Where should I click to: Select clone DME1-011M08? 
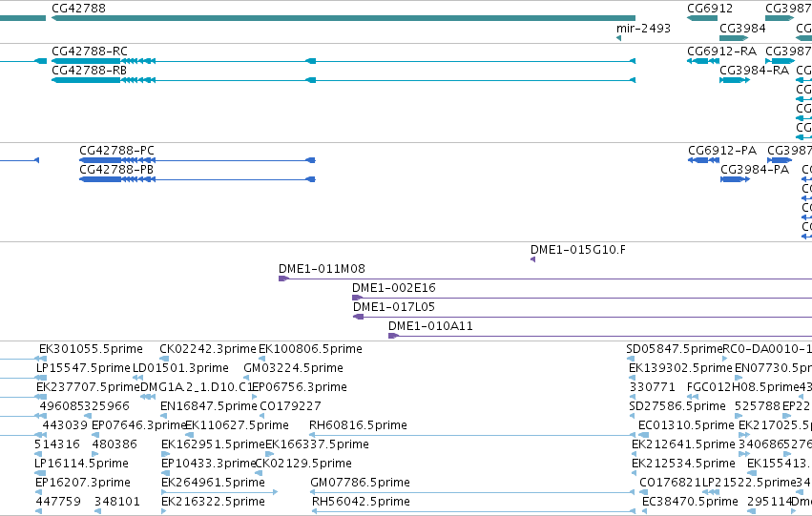click(x=545, y=279)
